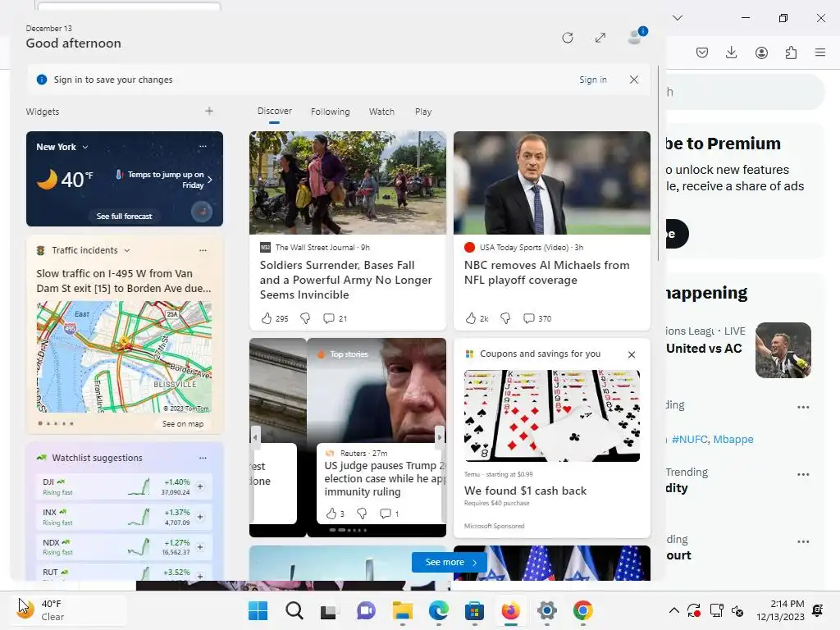Add DJI to watchlist
Screen dimensions: 840x630
200,486
